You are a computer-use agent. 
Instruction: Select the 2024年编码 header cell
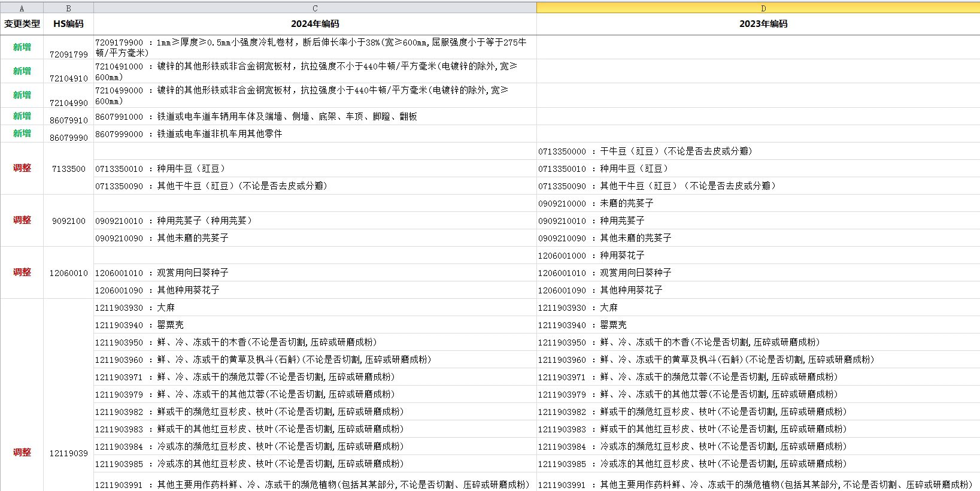[x=315, y=24]
